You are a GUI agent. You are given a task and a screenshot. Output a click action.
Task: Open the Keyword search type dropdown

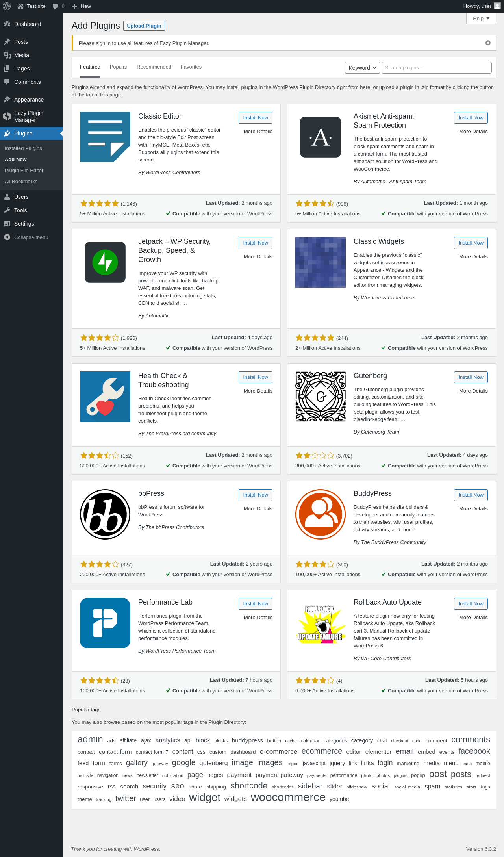pos(362,68)
